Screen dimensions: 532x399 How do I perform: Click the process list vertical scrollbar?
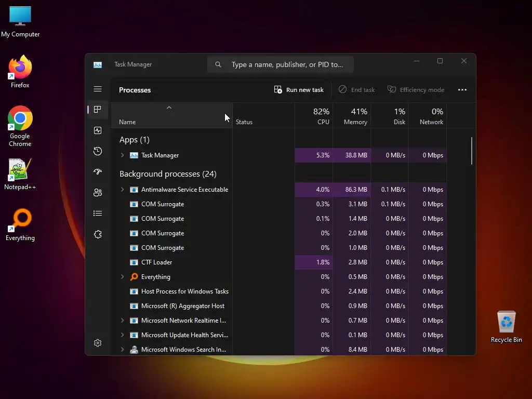point(472,151)
